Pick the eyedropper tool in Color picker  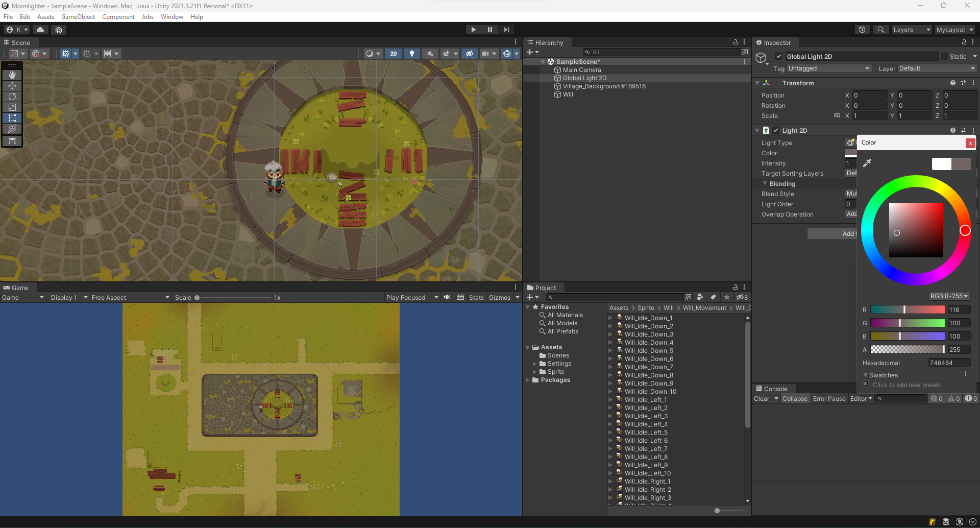[867, 163]
